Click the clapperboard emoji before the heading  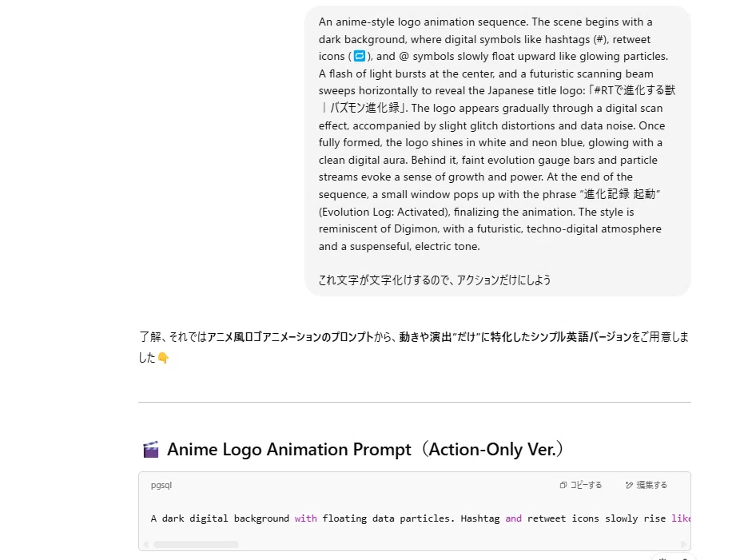point(151,450)
